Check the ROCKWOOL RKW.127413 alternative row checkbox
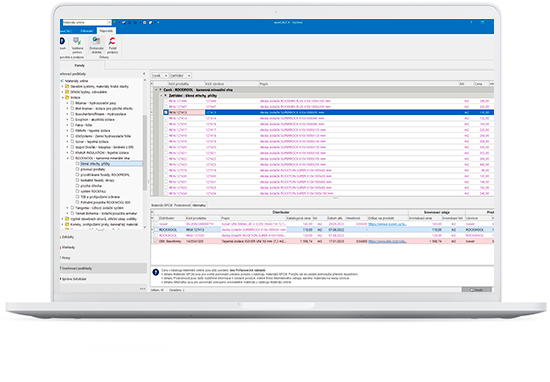The height and width of the screenshot is (382, 550). (156, 230)
